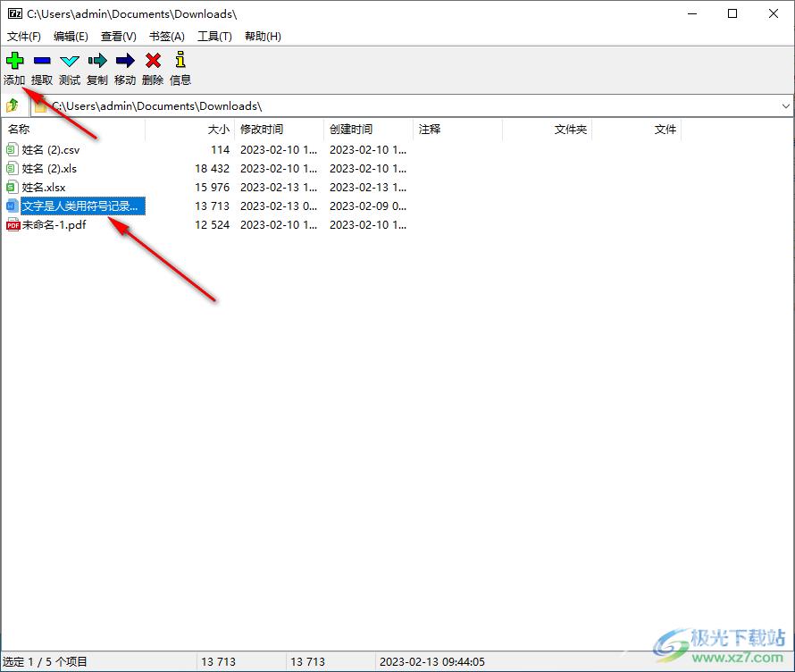Viewport: 795px width, 672px height.
Task: Select file 姓名 (2).csv
Action: [x=51, y=149]
